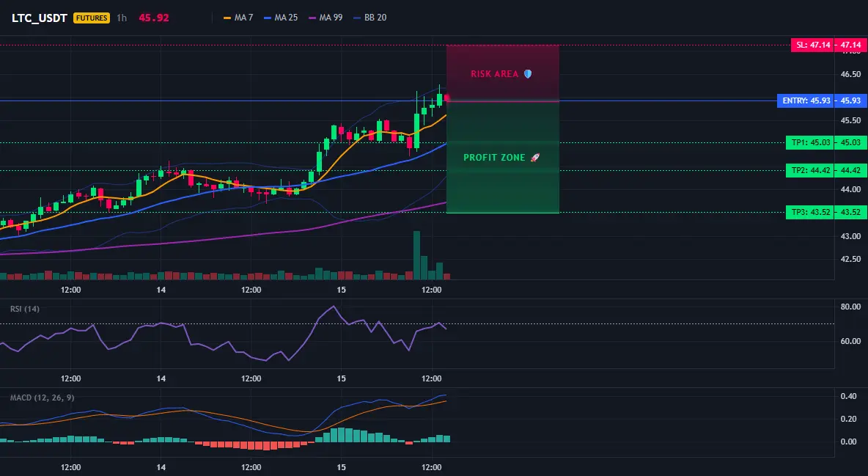Toggle the MA 25 legend entry

[x=281, y=18]
